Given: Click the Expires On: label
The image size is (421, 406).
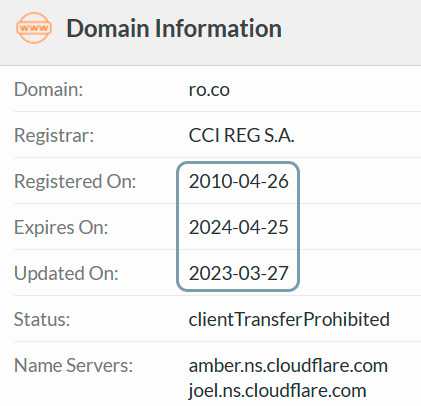Looking at the screenshot, I should coord(61,227).
